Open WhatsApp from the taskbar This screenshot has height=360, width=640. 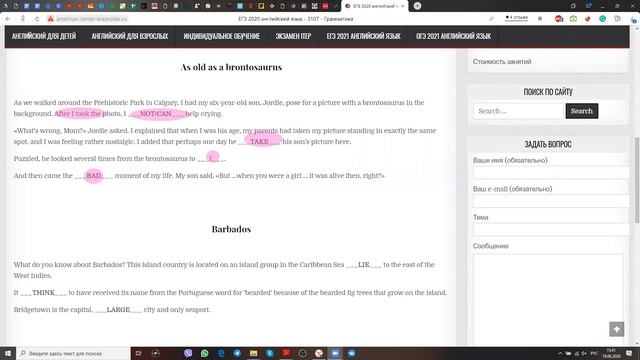[204, 353]
